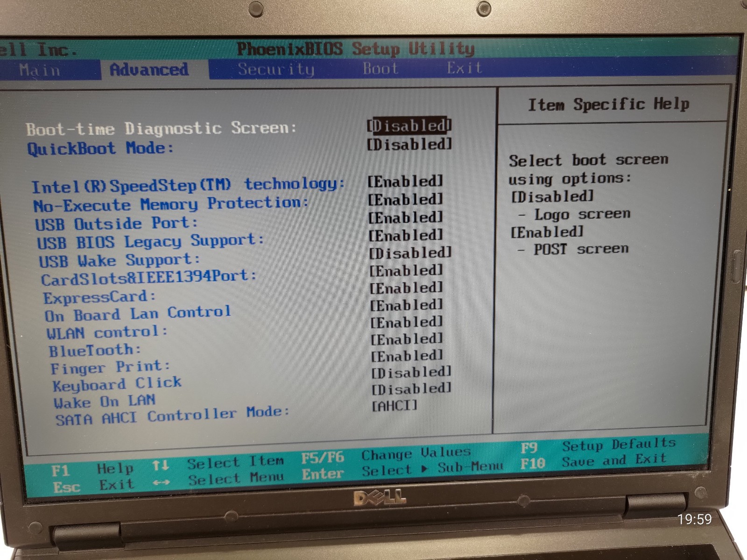The width and height of the screenshot is (747, 560).
Task: Select SATA AHCI Controller Mode label
Action: click(172, 415)
